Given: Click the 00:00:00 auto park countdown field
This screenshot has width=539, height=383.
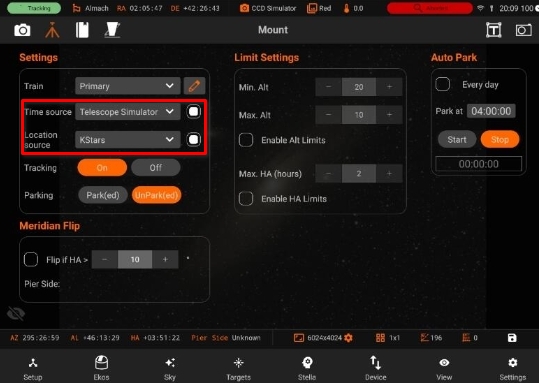Looking at the screenshot, I should [x=478, y=164].
